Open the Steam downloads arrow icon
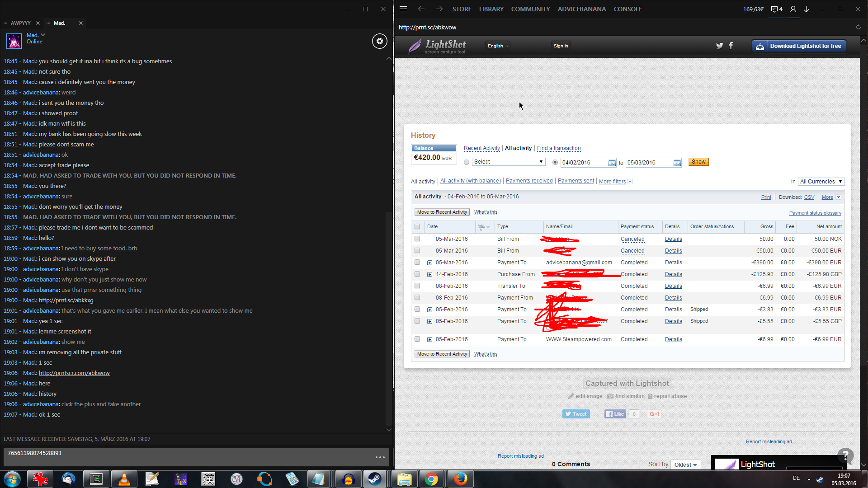Viewport: 868px width, 488px height. (806, 9)
